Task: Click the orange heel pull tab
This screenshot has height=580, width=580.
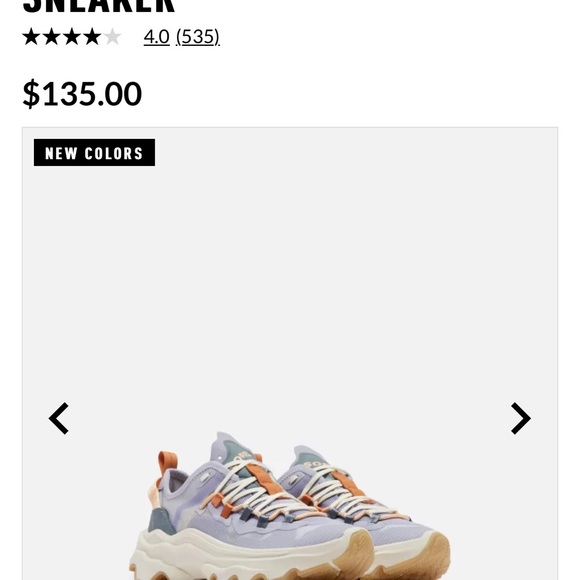Action: [167, 464]
